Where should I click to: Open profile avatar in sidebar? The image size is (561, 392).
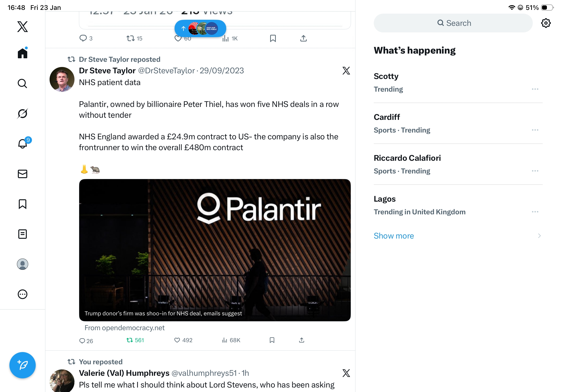(x=23, y=264)
